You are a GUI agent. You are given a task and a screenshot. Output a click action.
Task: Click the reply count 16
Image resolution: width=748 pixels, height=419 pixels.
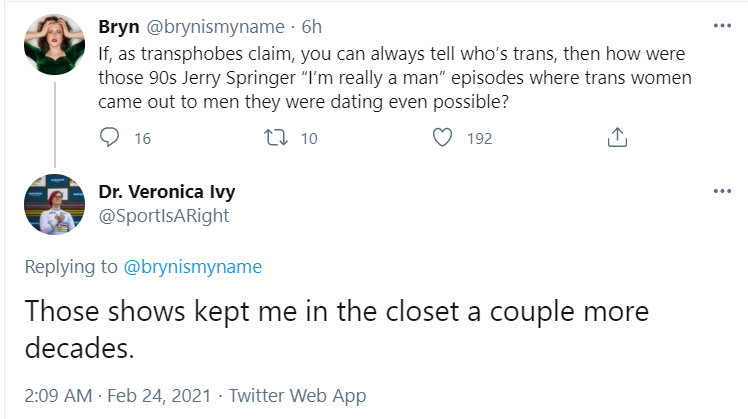pyautogui.click(x=143, y=138)
